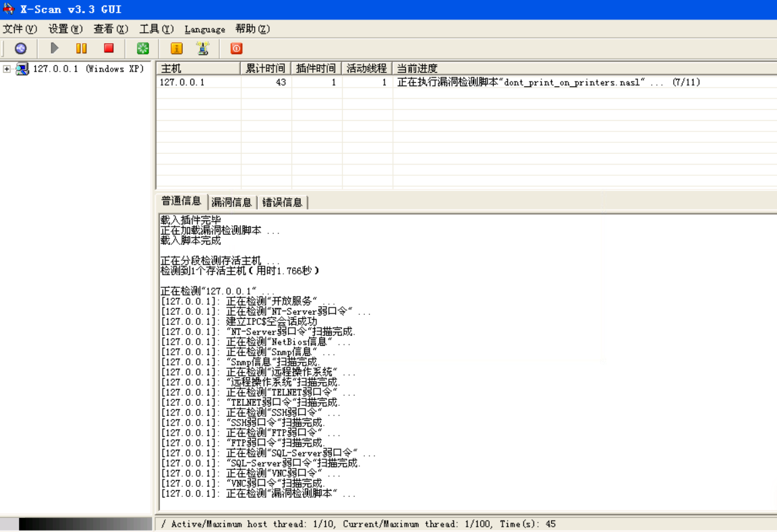Click the red update icon in toolbar
777x532 pixels.
(236, 48)
